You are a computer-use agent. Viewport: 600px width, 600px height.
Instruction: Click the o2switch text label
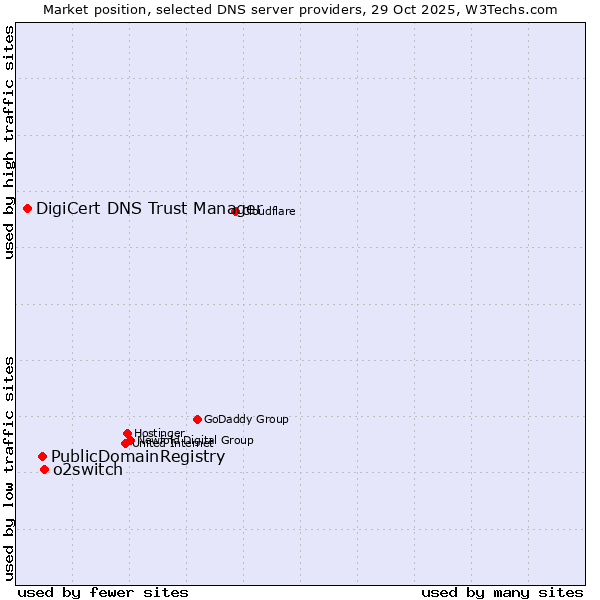point(88,470)
